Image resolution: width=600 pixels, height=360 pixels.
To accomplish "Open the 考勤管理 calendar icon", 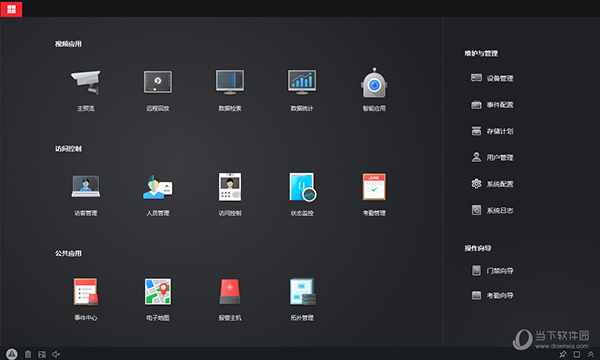I will tap(374, 187).
